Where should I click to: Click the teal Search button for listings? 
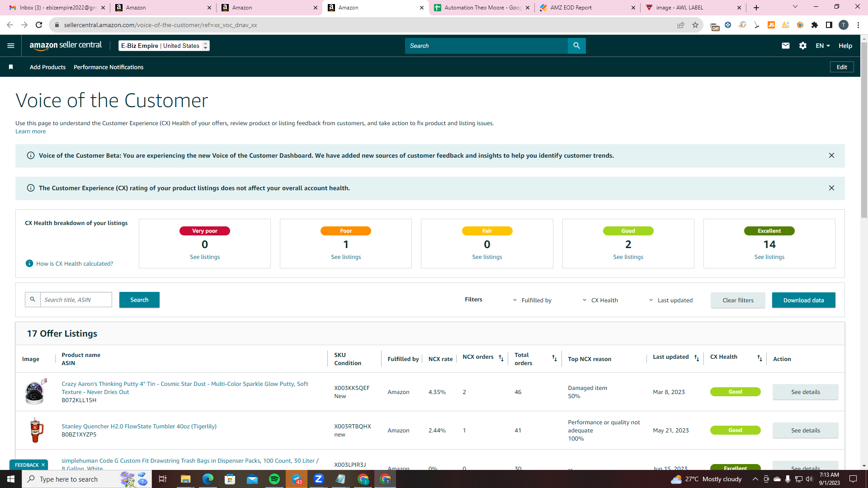point(139,300)
